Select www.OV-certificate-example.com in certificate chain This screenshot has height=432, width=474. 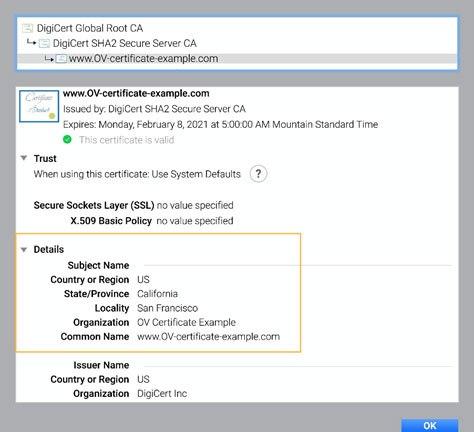(237, 59)
